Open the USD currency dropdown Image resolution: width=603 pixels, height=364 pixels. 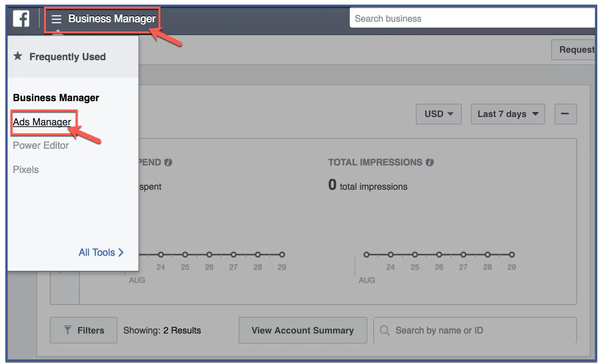(x=438, y=114)
